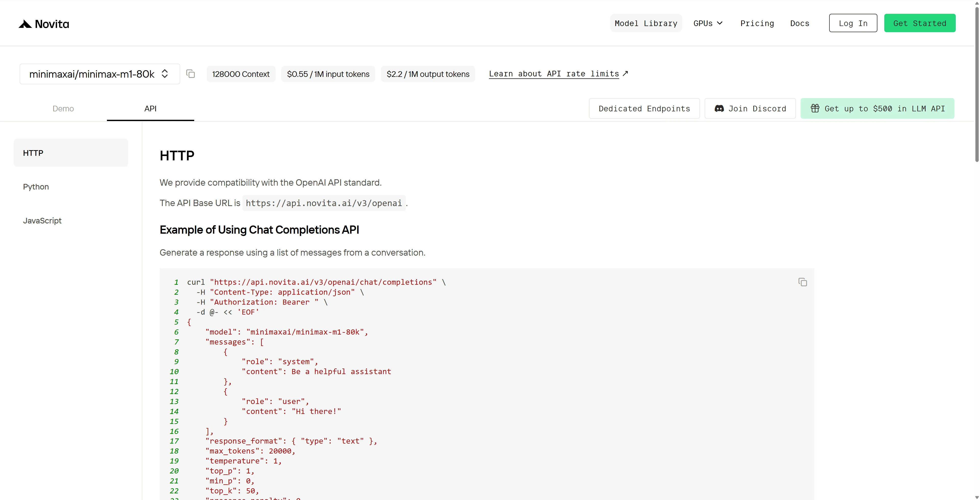Click the "temperature": 1 code line
980x500 pixels.
[243, 461]
